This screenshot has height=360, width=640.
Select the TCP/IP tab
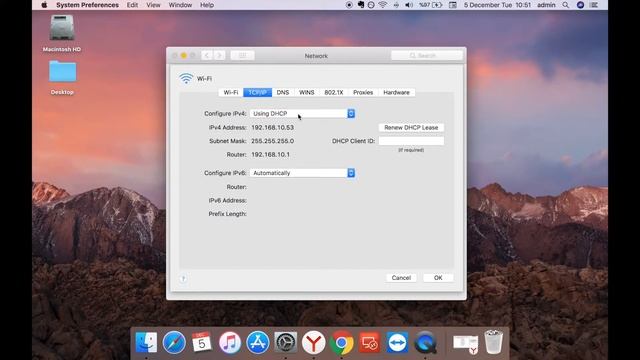tap(258, 92)
